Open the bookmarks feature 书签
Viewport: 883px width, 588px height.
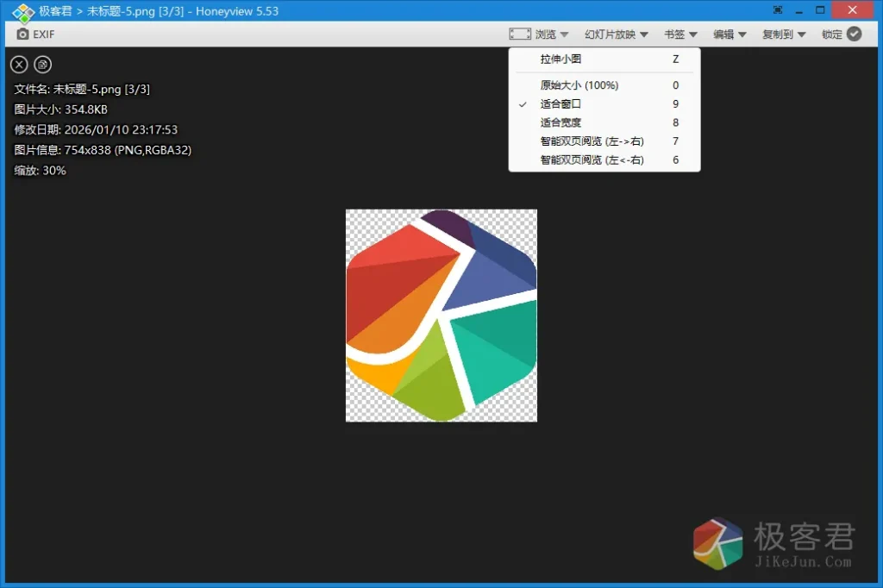pos(675,34)
